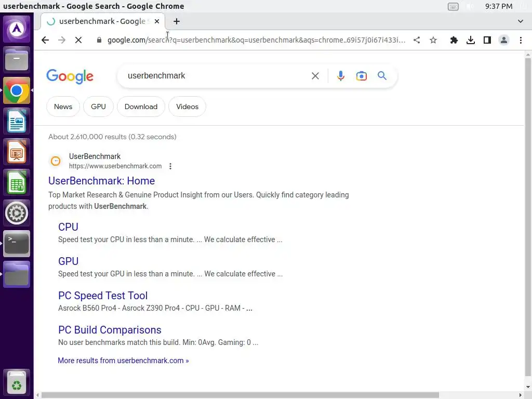Open PC Speed Test Tool link
Viewport: 532px width, 399px height.
pos(103,296)
